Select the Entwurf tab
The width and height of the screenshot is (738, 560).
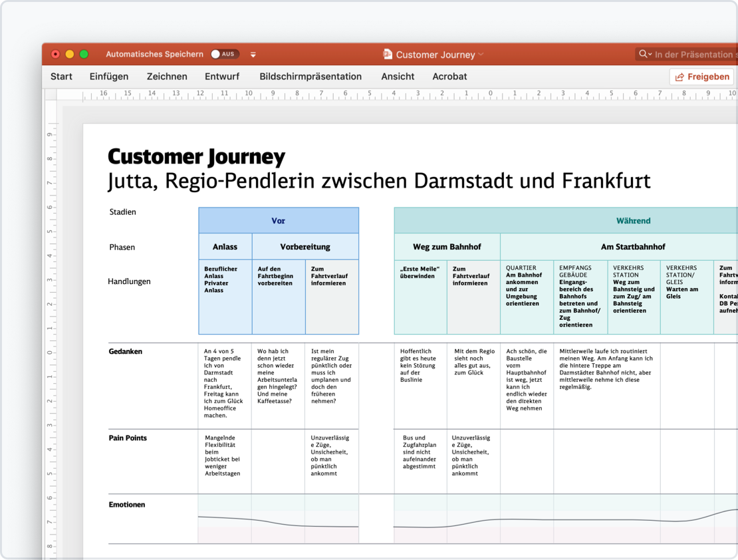222,76
